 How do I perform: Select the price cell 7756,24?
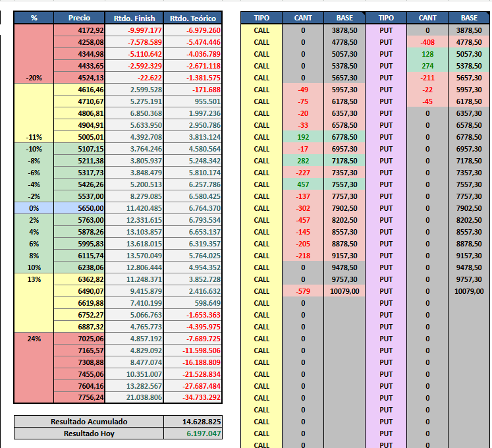click(x=79, y=397)
